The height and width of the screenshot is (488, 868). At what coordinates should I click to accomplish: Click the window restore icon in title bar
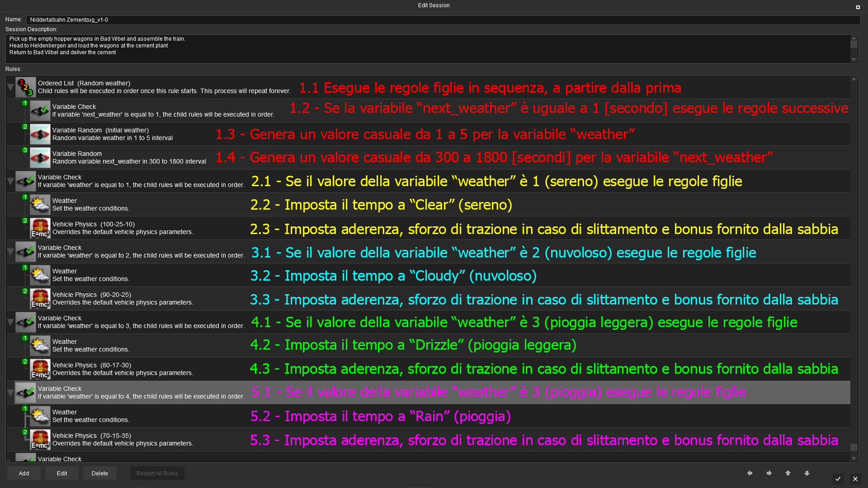[x=858, y=7]
